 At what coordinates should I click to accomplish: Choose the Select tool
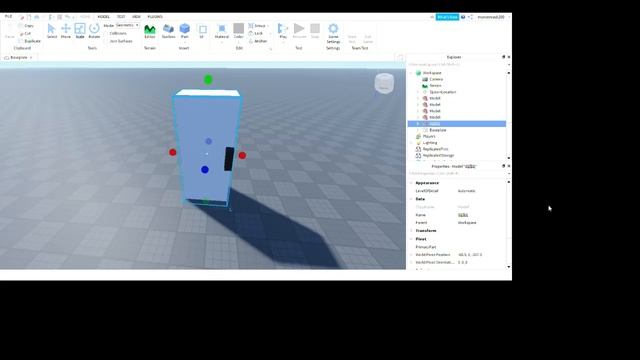51,31
